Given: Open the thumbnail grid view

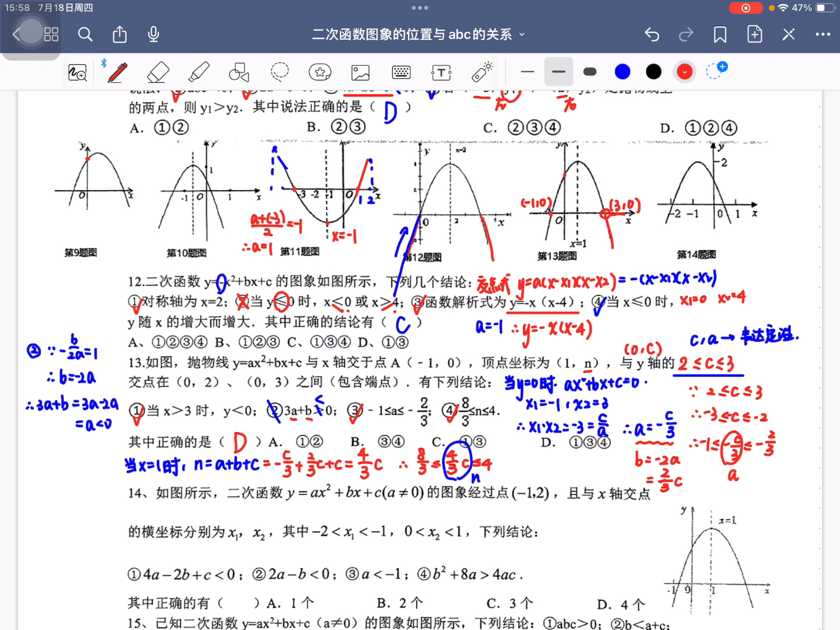Looking at the screenshot, I should (51, 34).
